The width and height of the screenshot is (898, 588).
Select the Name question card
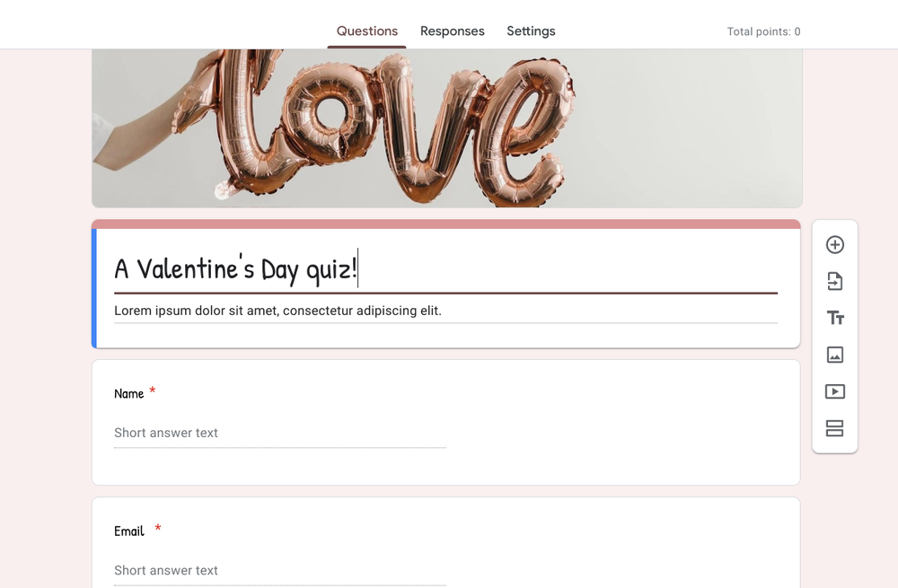[539, 422]
